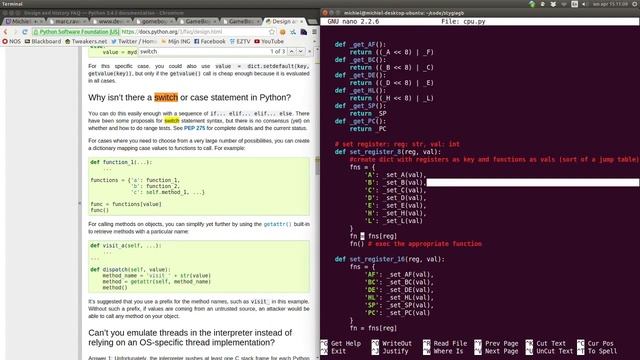
Task: Click the 'Cut Text' nano shortcut label
Action: 551,343
